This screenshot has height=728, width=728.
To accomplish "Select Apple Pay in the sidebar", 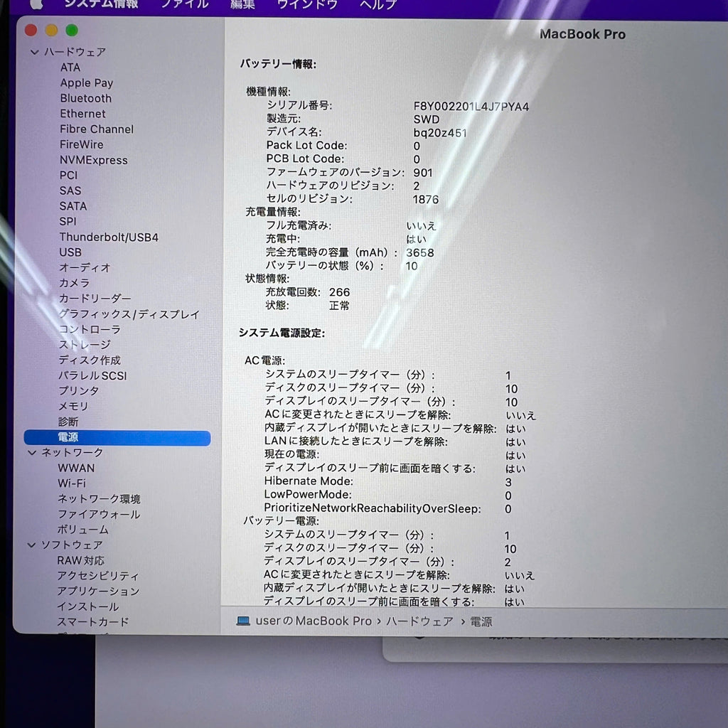I will [86, 82].
